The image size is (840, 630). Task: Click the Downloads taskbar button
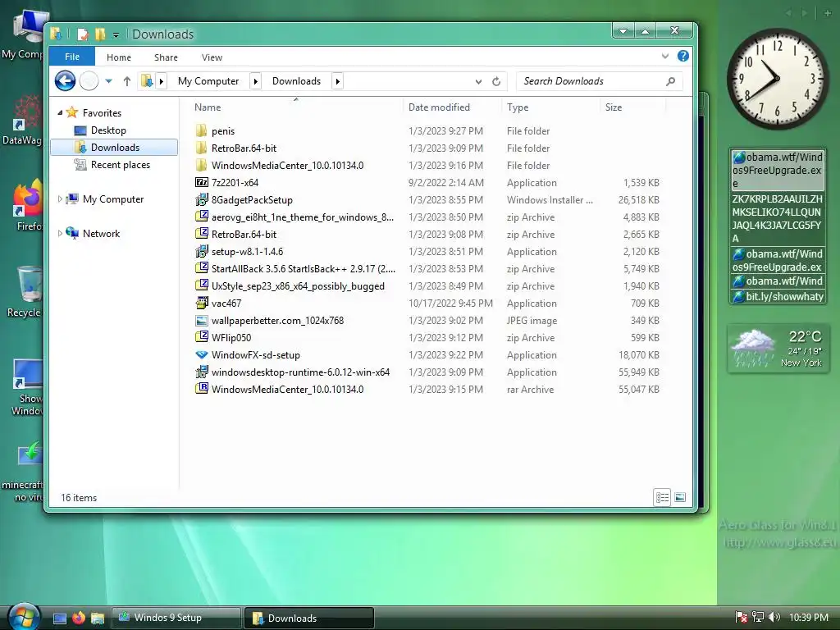tap(308, 618)
